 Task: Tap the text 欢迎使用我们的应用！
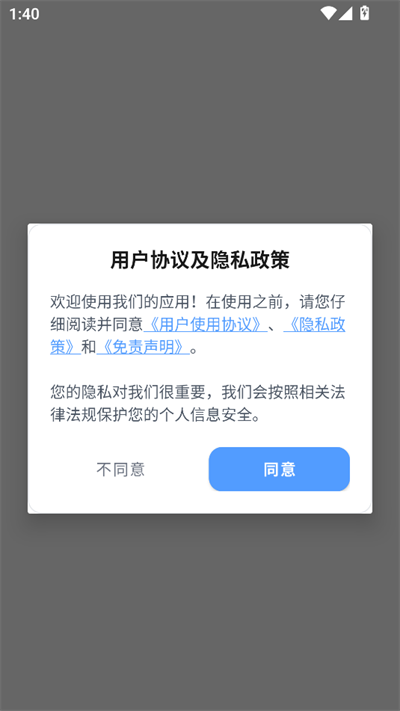click(125, 302)
